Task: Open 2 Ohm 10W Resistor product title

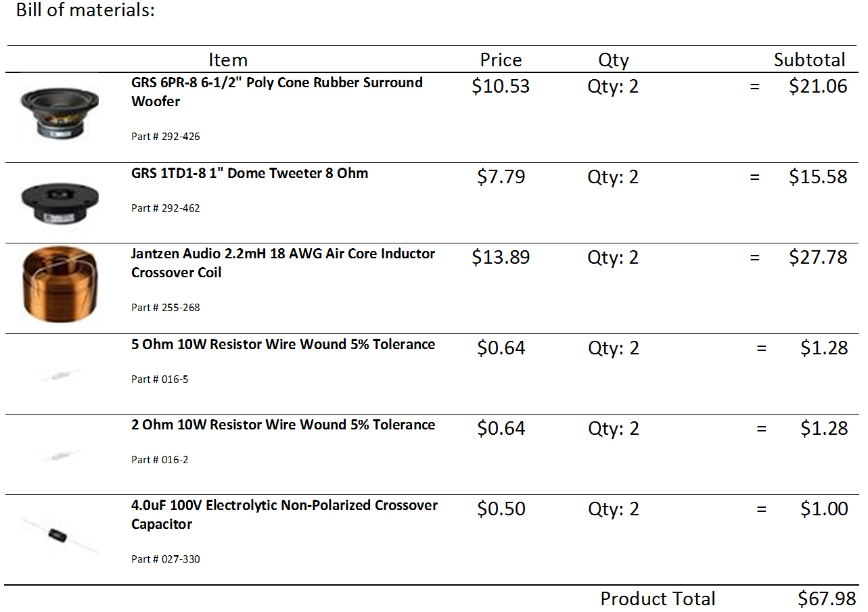Action: pos(283,425)
